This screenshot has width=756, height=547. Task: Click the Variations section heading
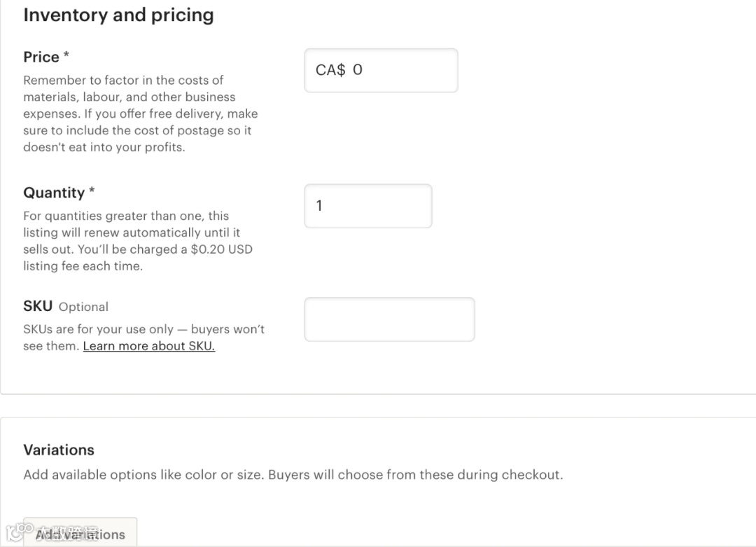59,450
